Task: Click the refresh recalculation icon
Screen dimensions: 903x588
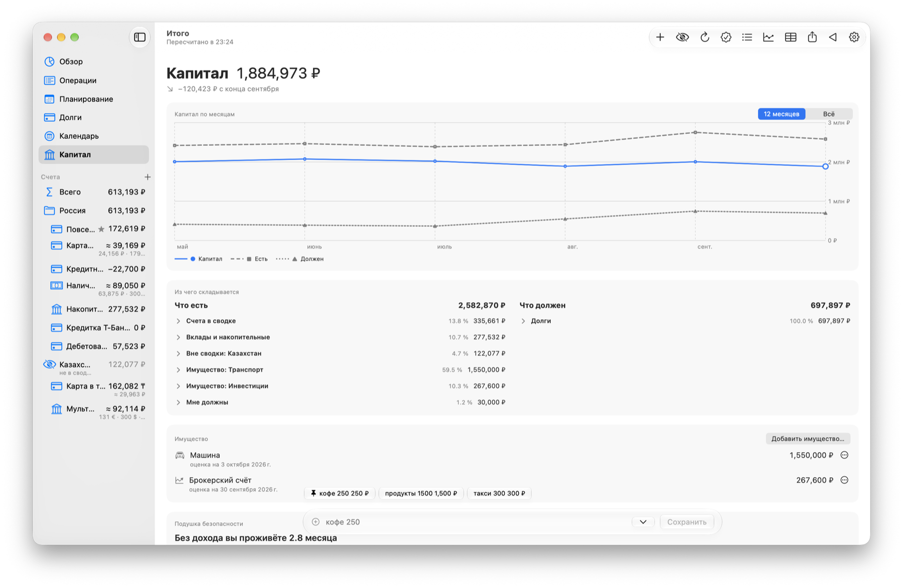Action: pos(704,37)
